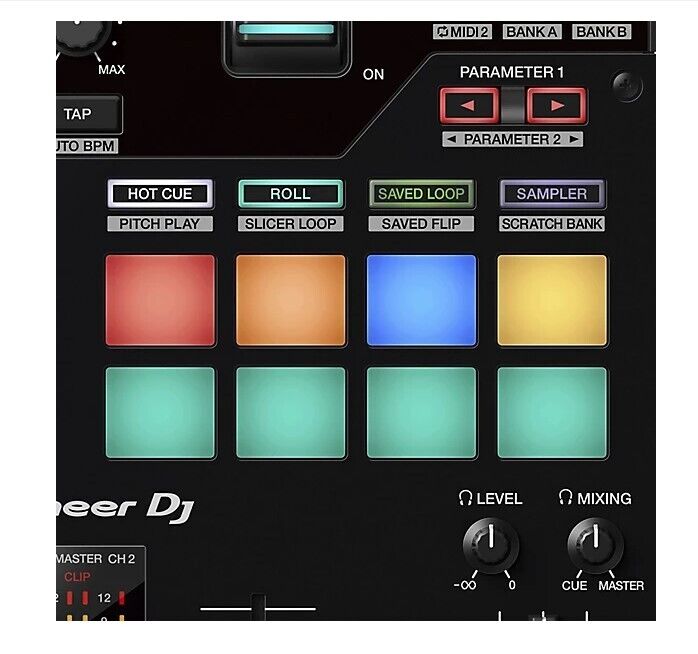Tap teal pad under the yellow pad
Image resolution: width=698 pixels, height=654 pixels.
click(x=552, y=413)
